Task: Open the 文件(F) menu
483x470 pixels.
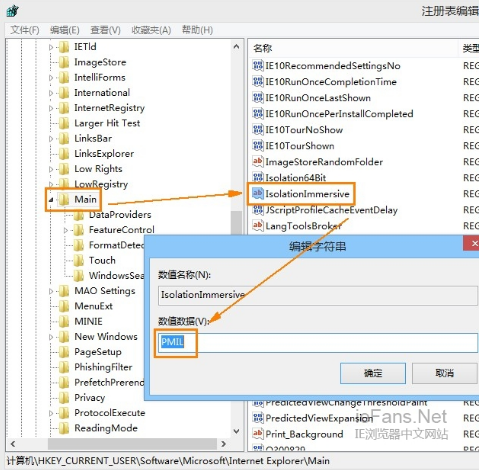Action: click(x=25, y=30)
